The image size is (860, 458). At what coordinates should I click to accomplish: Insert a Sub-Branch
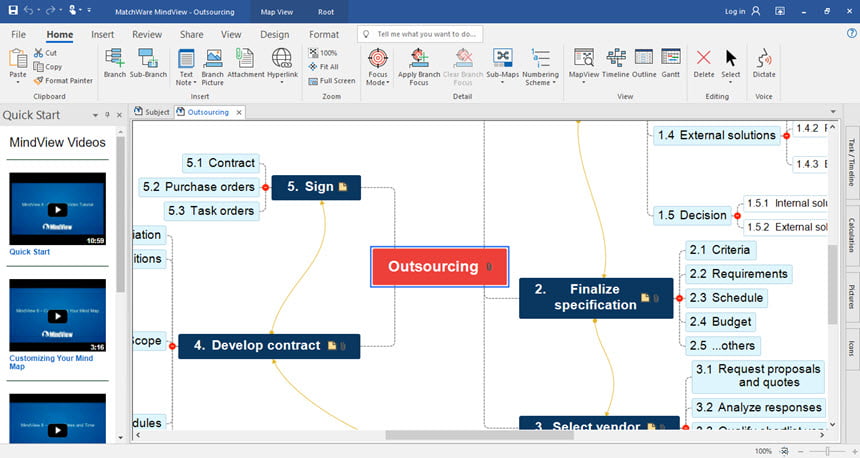coord(148,63)
